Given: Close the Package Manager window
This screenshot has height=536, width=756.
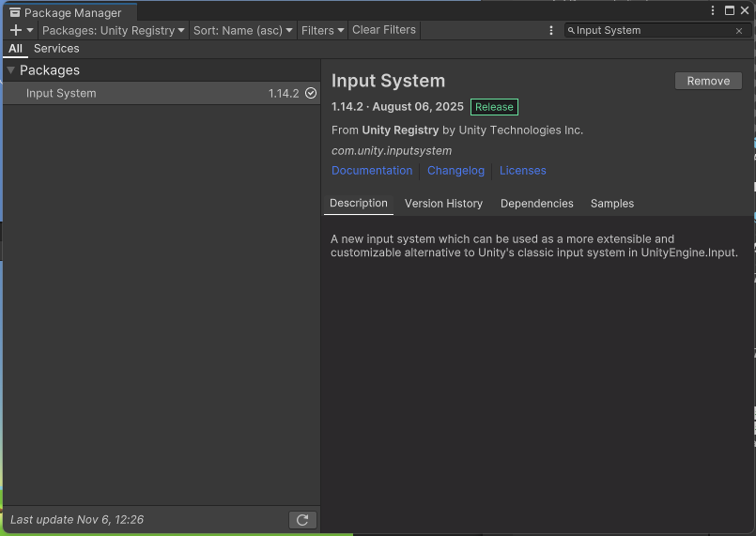Looking at the screenshot, I should (x=745, y=10).
